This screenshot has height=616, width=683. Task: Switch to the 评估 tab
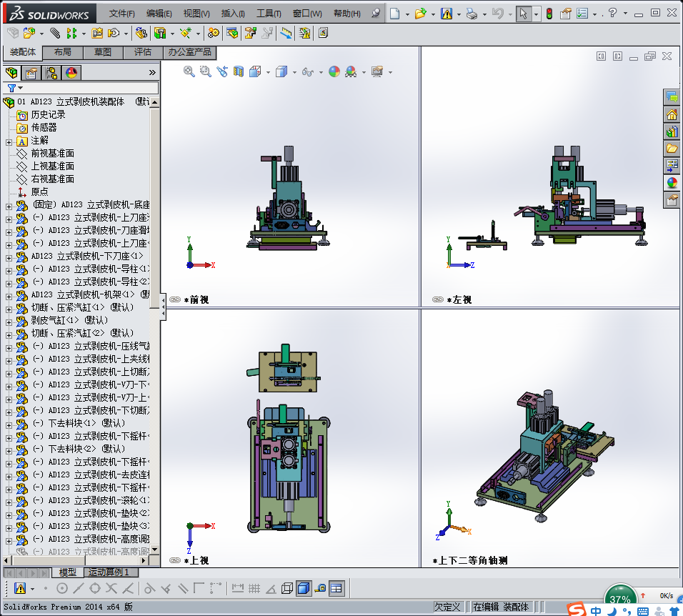(x=143, y=52)
